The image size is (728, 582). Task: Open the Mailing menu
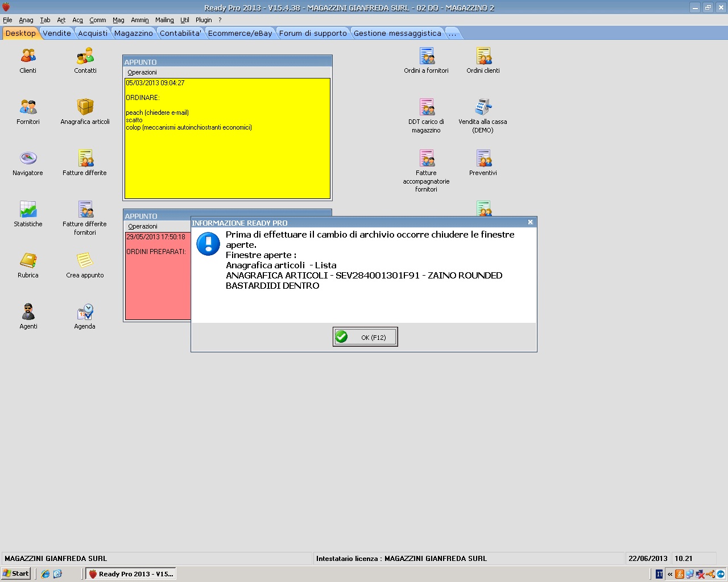(165, 20)
